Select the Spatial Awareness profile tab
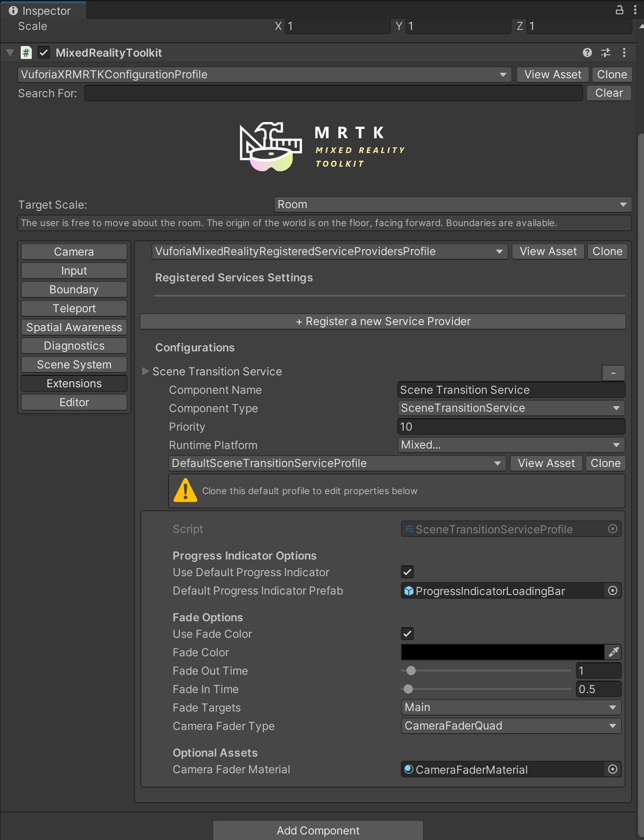The height and width of the screenshot is (840, 644). (74, 327)
